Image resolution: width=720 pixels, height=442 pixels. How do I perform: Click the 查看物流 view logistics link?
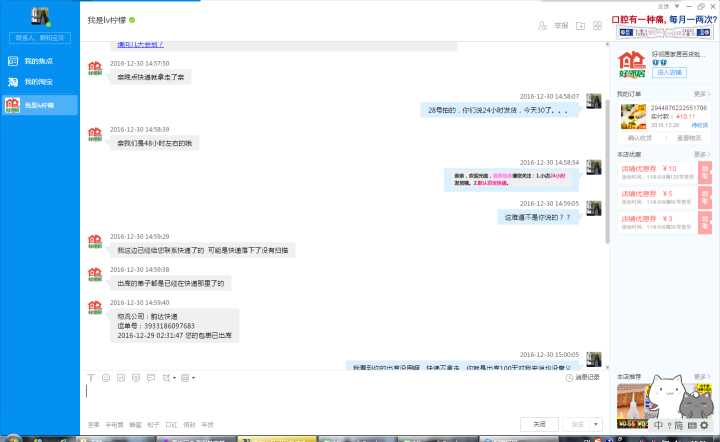[689, 138]
